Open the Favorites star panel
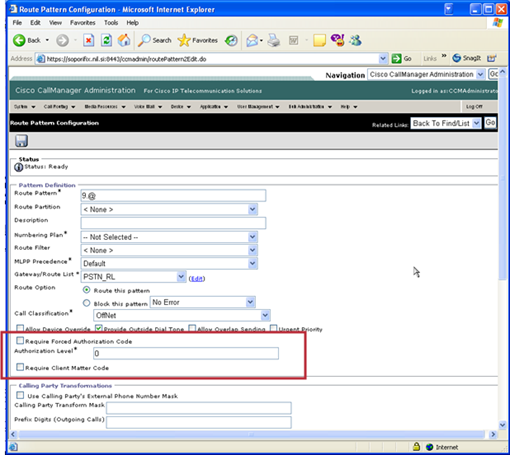 pyautogui.click(x=198, y=41)
